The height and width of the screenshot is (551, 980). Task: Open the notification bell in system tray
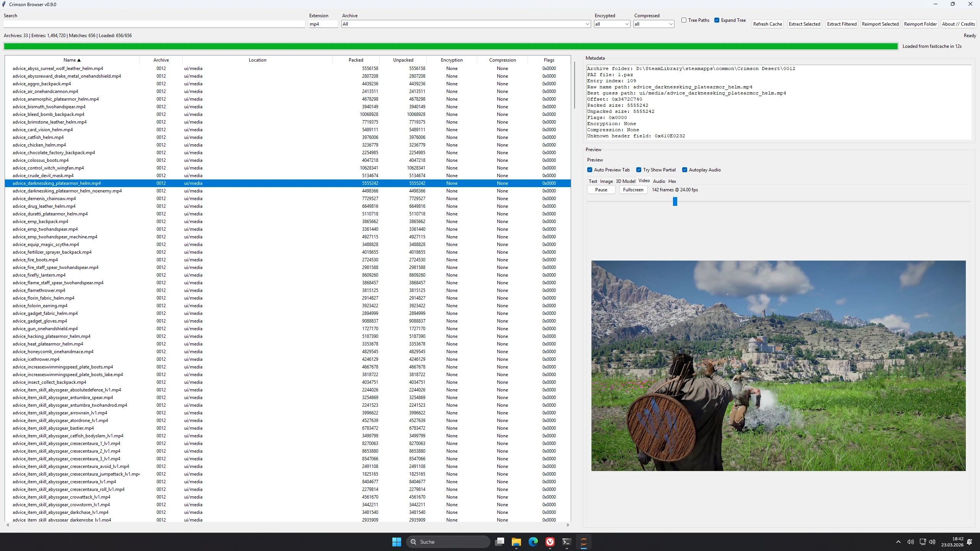(x=970, y=542)
